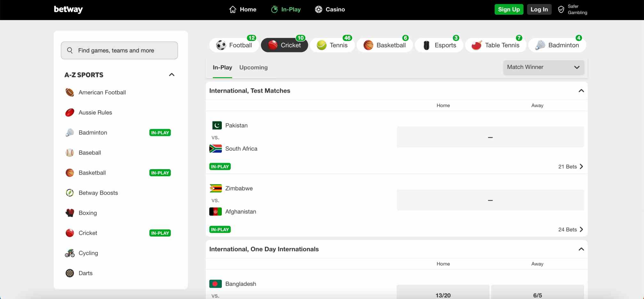Viewport: 644px width, 299px height.
Task: Collapse International Test Matches section
Action: coord(581,91)
